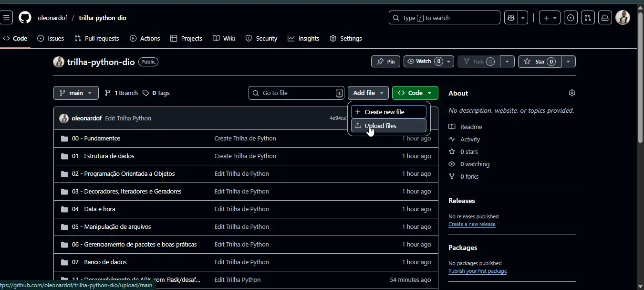Edit repository details gear icon in About
Screen dimensions: 644x290
click(572, 93)
